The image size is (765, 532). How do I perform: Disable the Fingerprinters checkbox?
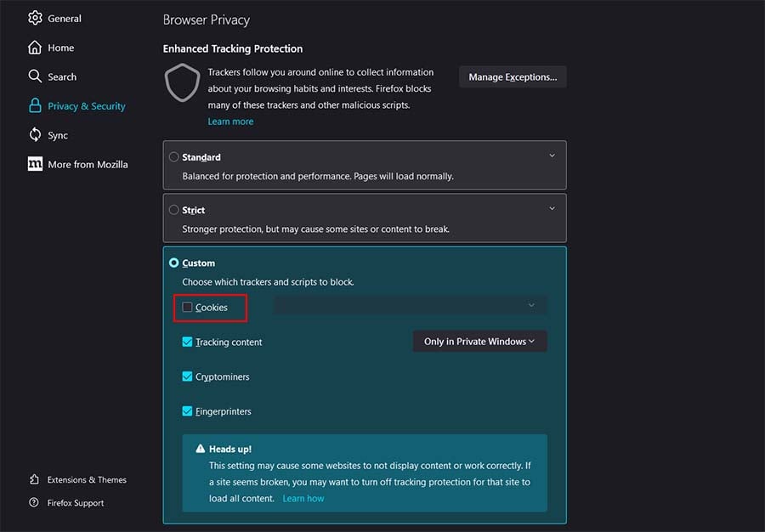click(188, 411)
